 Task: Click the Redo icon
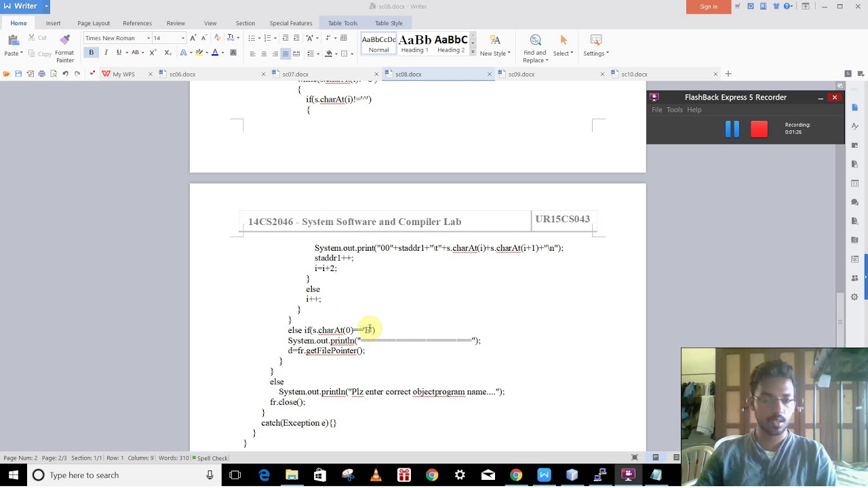(x=77, y=74)
